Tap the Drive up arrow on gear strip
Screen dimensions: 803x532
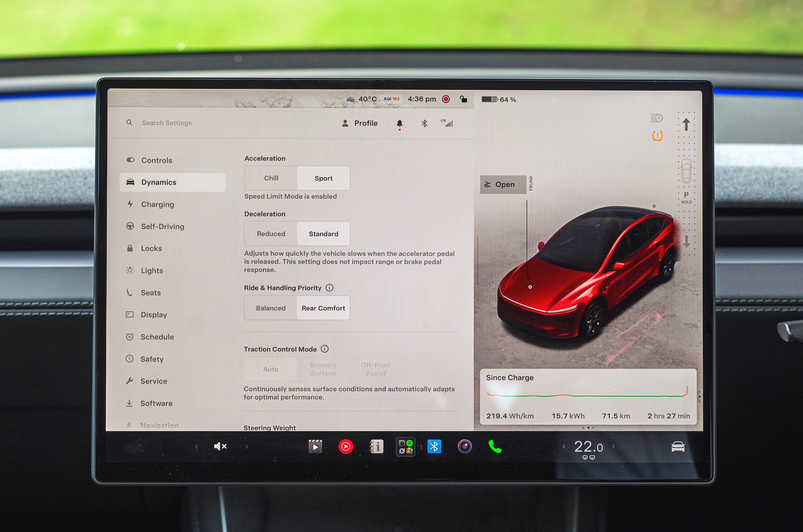686,124
